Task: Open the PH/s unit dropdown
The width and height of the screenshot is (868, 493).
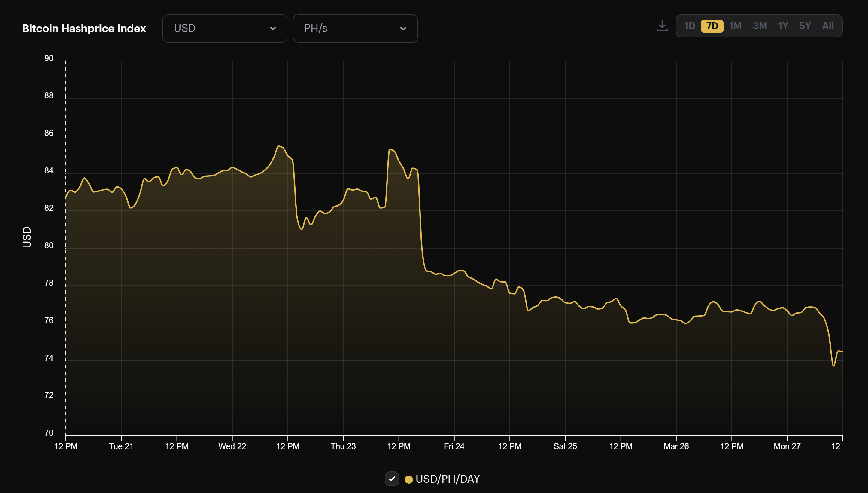Action: [x=355, y=29]
